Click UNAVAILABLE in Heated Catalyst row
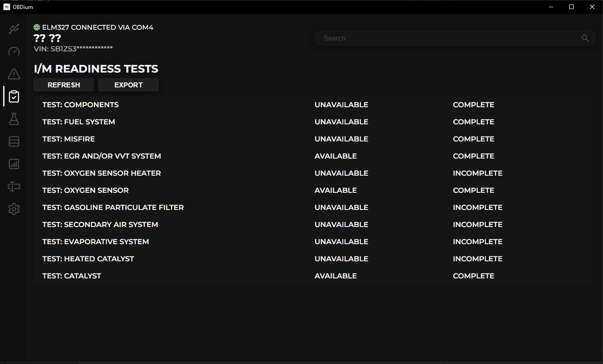Image resolution: width=603 pixels, height=364 pixels. [x=341, y=259]
